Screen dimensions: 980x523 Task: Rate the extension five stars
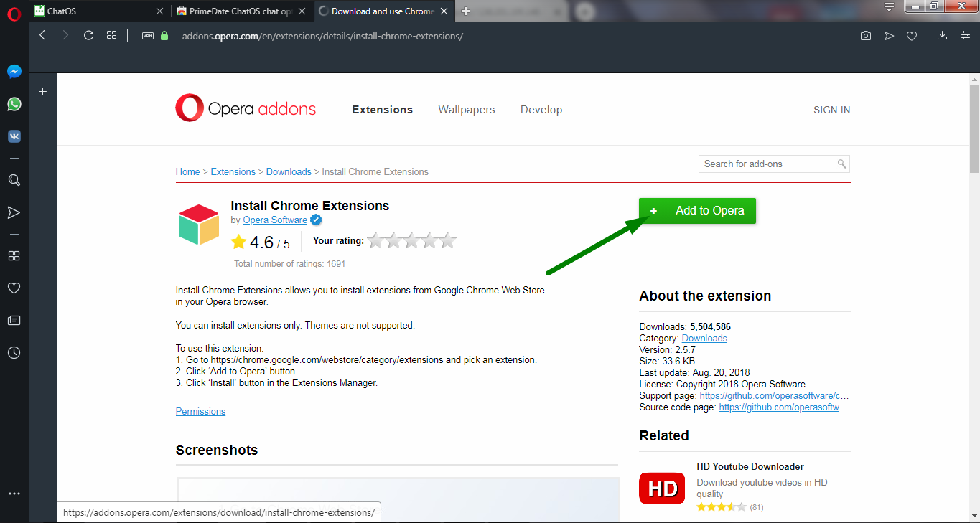coord(447,241)
